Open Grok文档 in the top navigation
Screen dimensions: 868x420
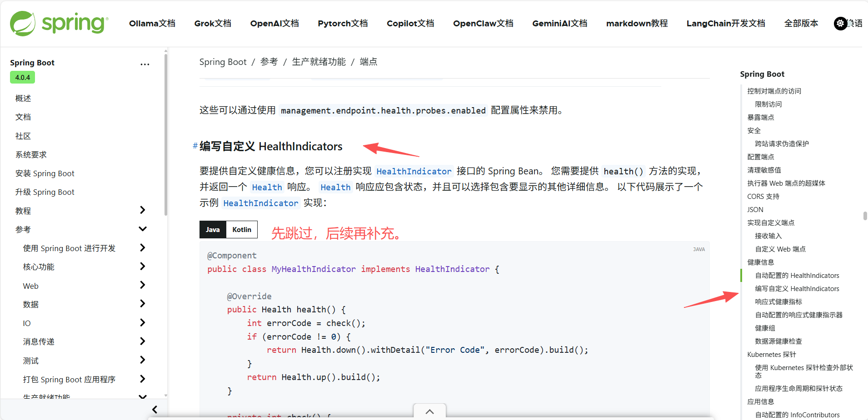click(x=213, y=23)
